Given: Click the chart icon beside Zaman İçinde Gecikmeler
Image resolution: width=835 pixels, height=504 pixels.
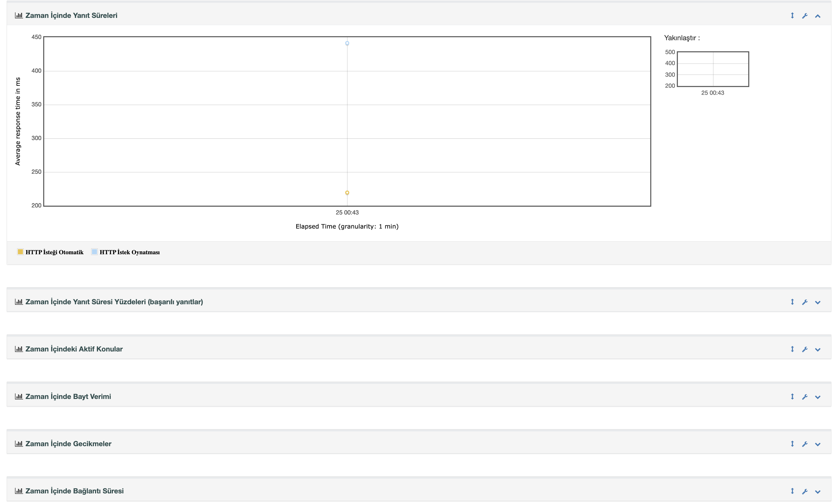Looking at the screenshot, I should 19,444.
